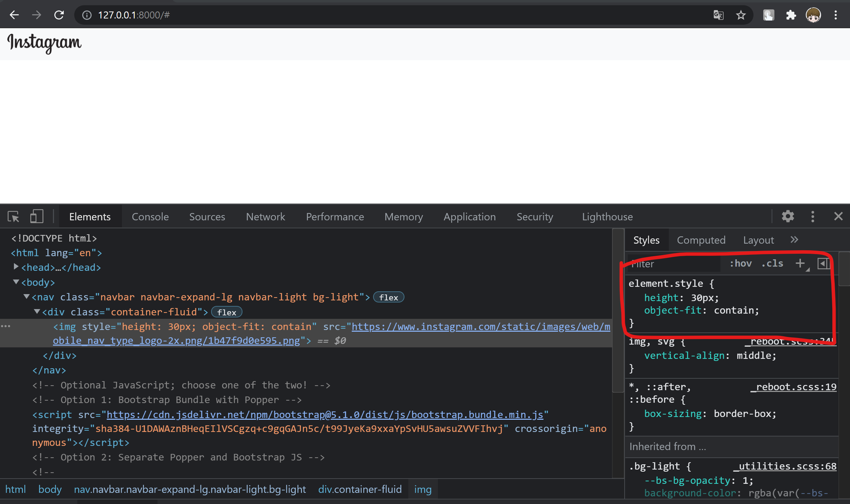
Task: Reload the page
Action: point(59,15)
